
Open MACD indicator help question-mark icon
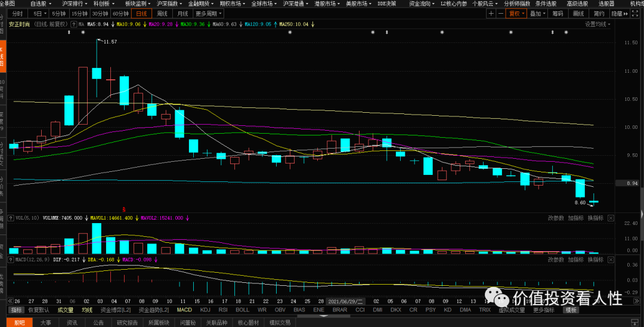(x=11, y=260)
